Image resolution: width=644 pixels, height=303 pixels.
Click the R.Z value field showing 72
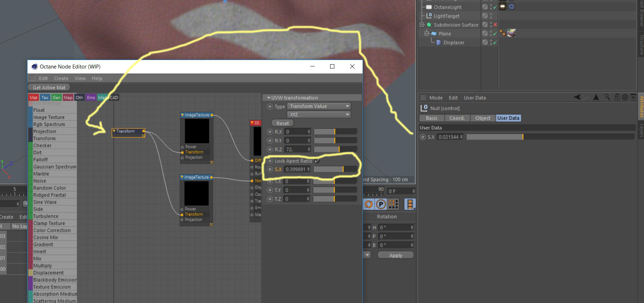pos(298,149)
